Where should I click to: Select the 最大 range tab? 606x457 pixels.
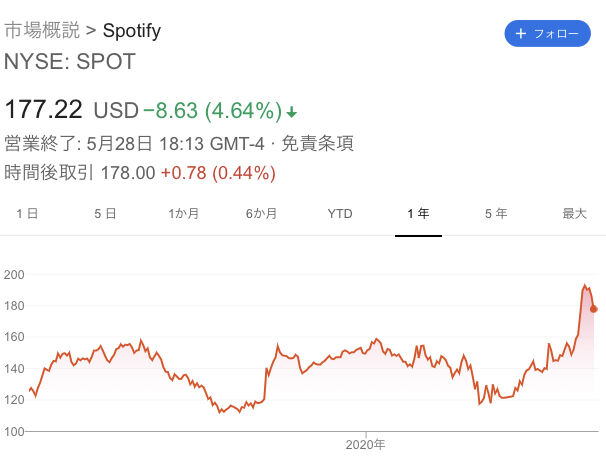click(x=574, y=213)
